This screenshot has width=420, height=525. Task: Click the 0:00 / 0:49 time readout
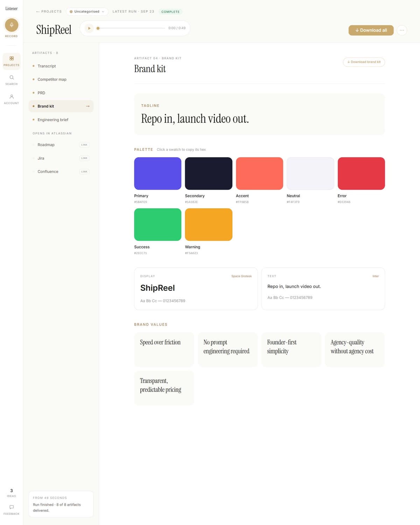point(177,28)
